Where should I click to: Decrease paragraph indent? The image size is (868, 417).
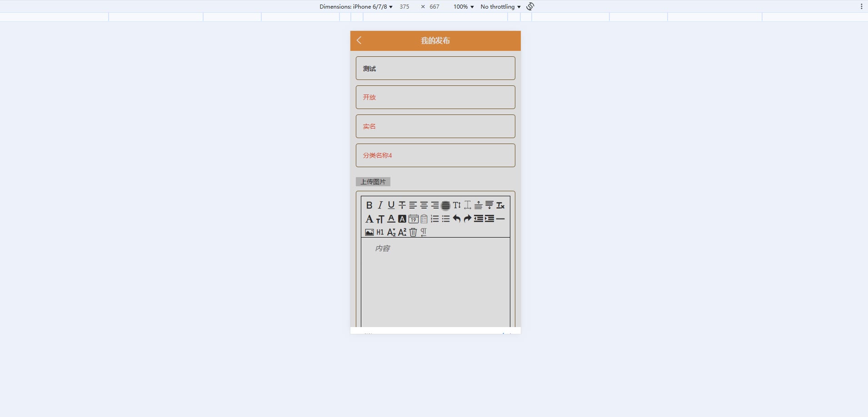pos(479,219)
